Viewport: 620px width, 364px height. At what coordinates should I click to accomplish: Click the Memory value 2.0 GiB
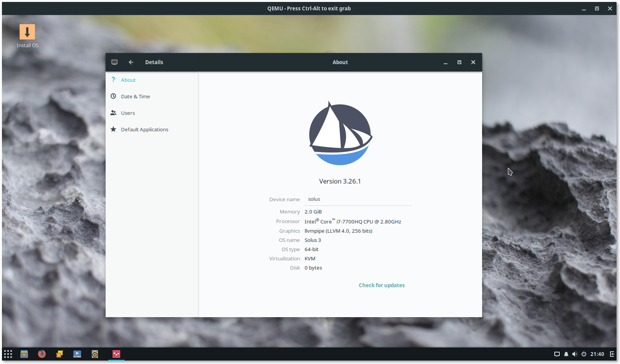pos(313,212)
